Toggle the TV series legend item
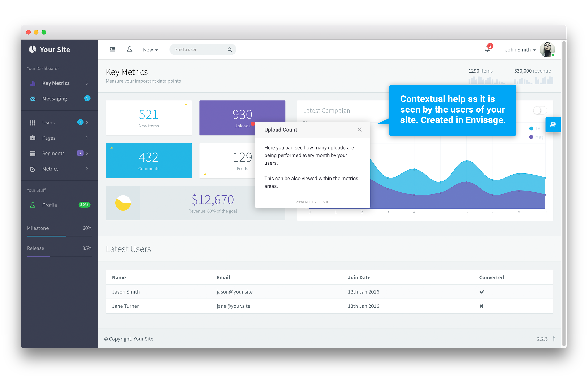Image resolution: width=588 pixels, height=376 pixels. (534, 128)
